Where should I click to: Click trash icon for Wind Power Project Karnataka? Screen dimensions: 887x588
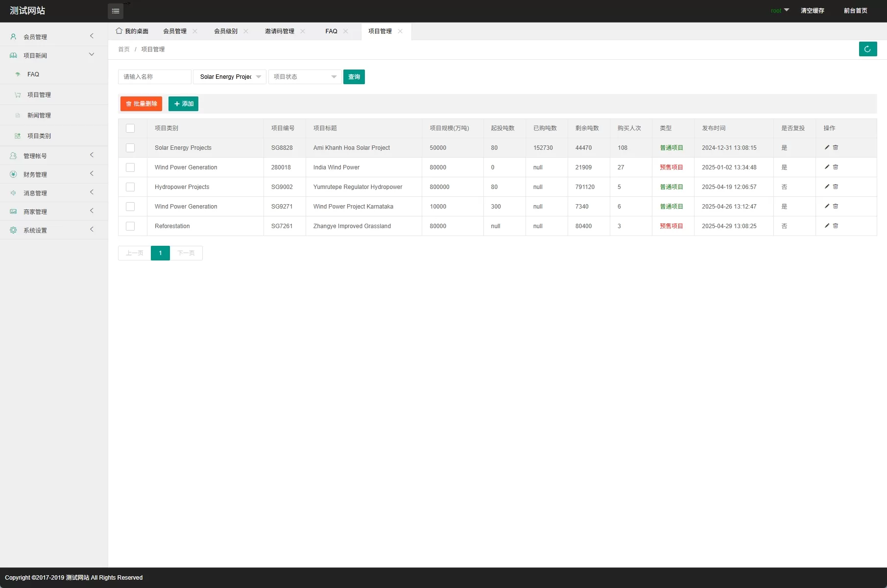[x=836, y=206]
